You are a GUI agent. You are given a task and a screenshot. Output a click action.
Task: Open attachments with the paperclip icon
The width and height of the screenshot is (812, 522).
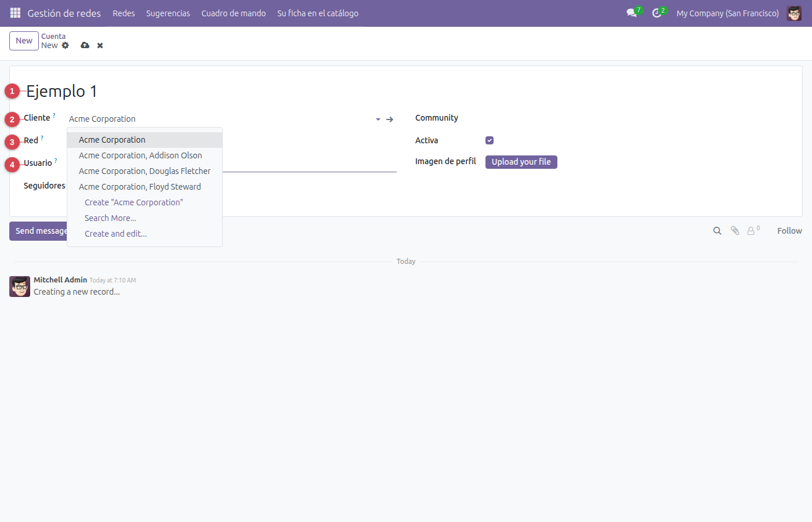tap(735, 231)
